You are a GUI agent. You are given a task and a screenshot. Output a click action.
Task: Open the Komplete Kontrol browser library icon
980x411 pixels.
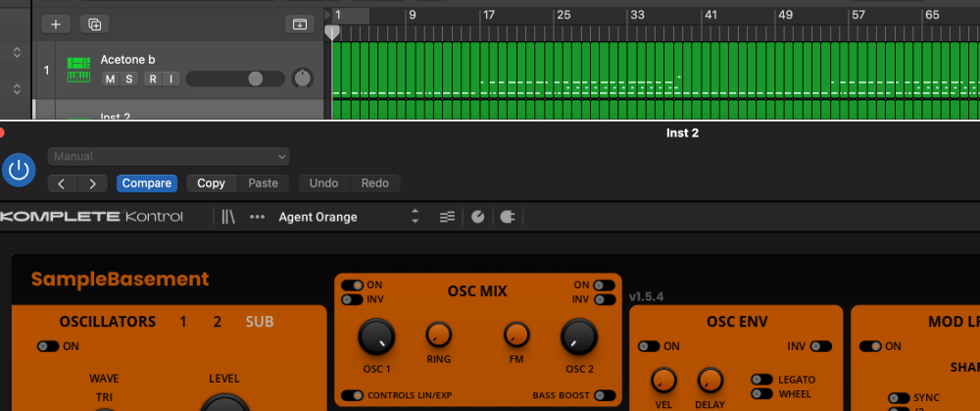(x=228, y=217)
